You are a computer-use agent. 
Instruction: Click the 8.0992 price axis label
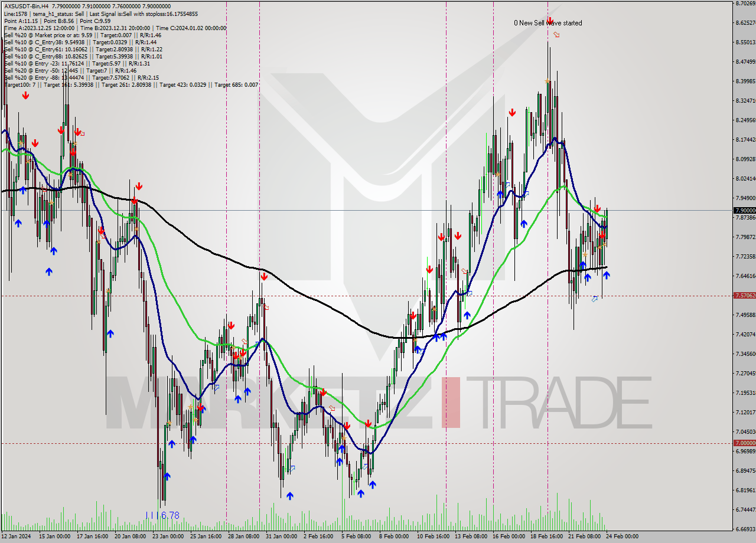point(746,159)
